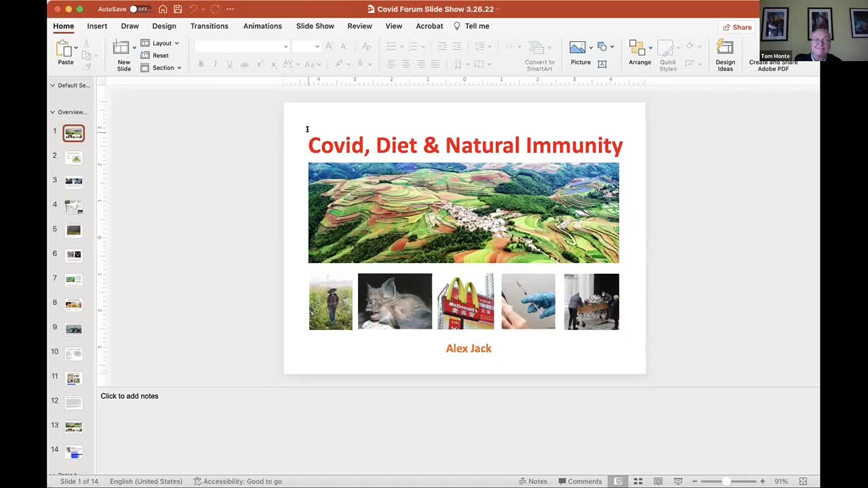
Task: Click the Text Box icon below Shapes
Action: pos(601,64)
